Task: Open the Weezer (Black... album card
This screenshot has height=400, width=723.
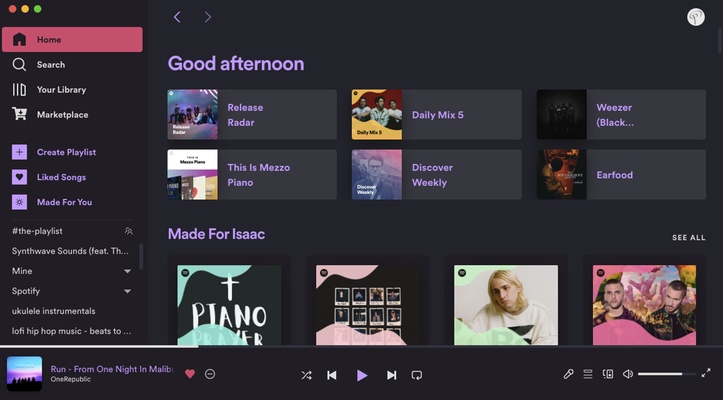Action: click(621, 114)
